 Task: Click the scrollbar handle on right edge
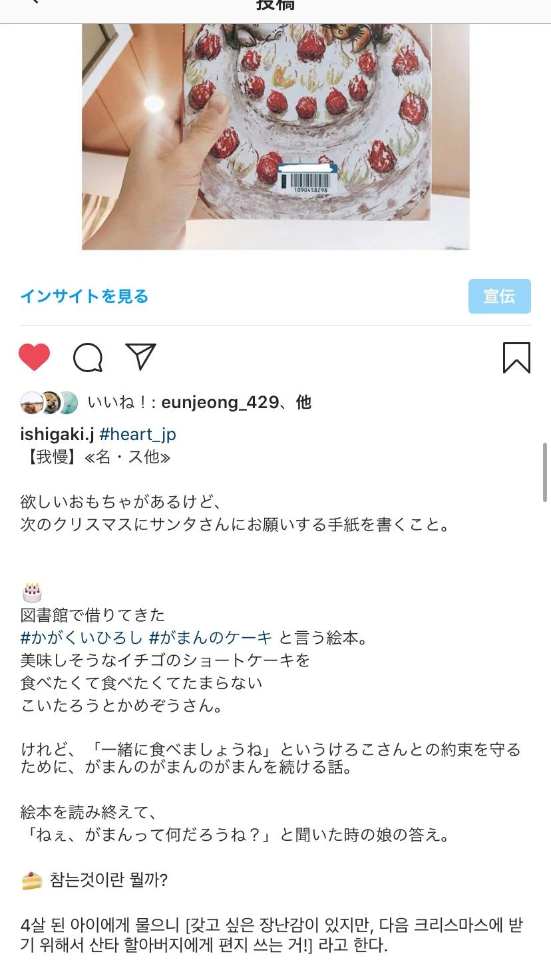[x=546, y=472]
